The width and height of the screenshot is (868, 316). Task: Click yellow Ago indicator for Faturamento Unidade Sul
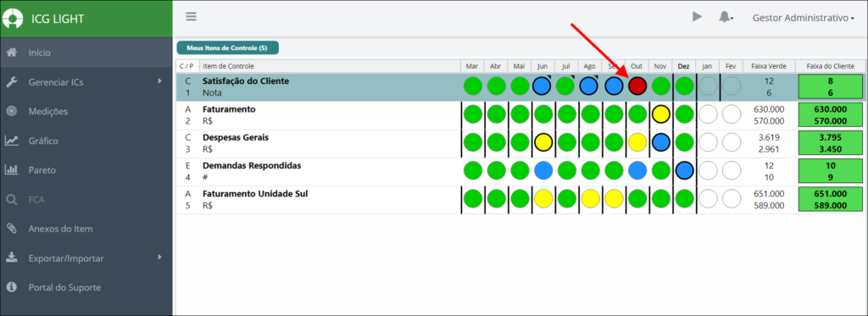click(x=590, y=199)
